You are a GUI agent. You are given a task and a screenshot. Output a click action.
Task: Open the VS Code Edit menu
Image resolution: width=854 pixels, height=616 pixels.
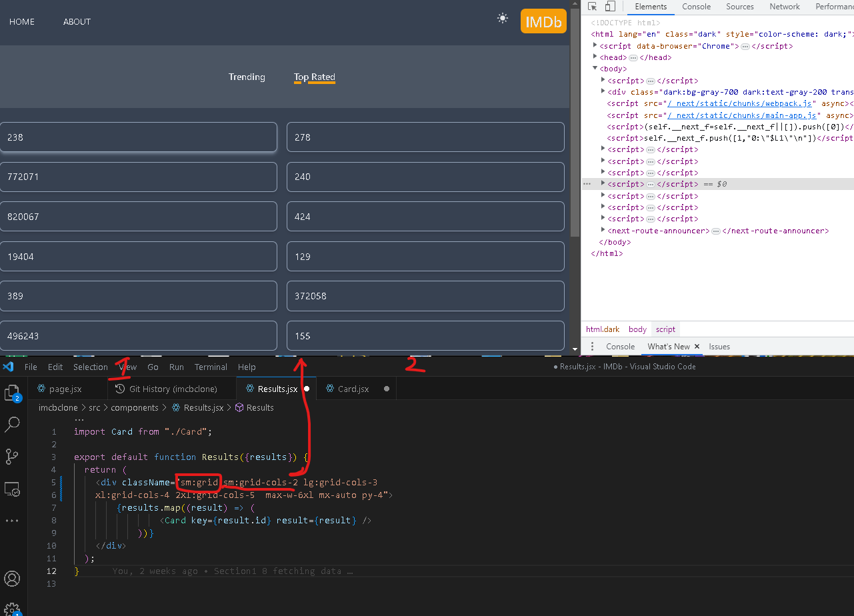pos(55,367)
